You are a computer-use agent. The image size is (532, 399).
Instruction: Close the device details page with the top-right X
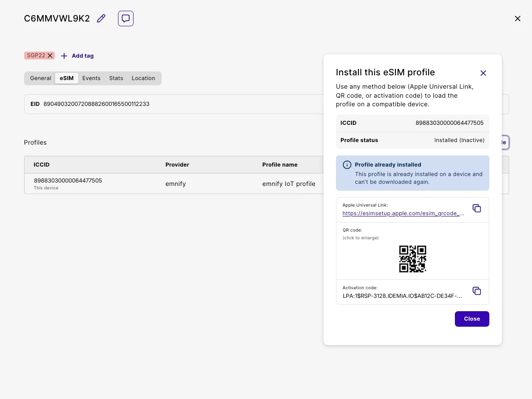[518, 19]
